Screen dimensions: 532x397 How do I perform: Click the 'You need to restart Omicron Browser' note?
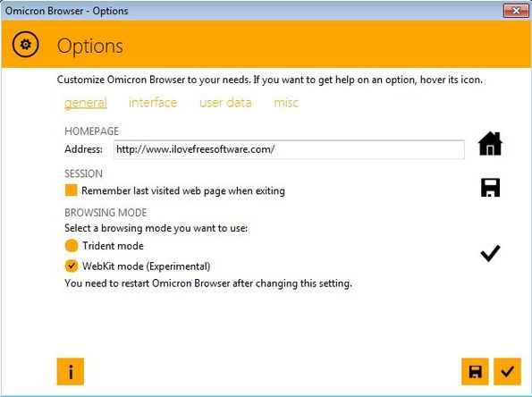click(x=208, y=283)
